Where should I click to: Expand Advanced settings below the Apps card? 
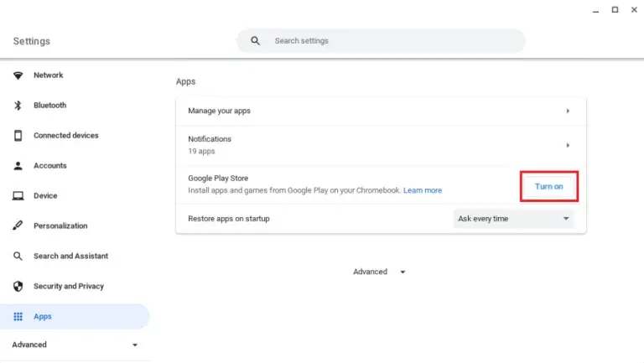click(379, 272)
